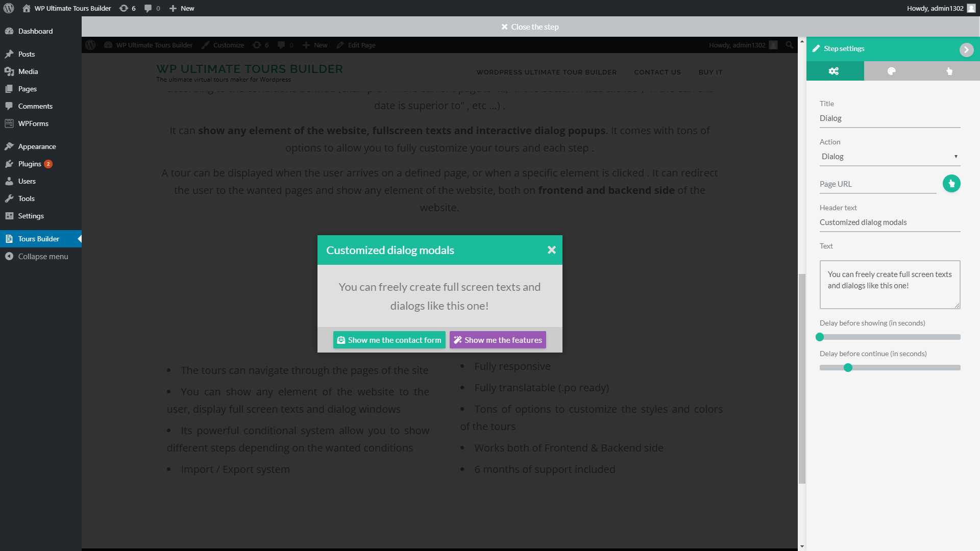Close the Customized dialog modal with X
Screen dimensions: 980x551
(551, 250)
